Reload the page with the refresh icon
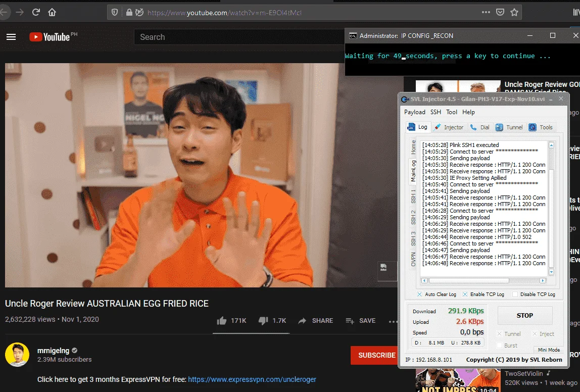Image resolution: width=580 pixels, height=392 pixels. pyautogui.click(x=36, y=12)
